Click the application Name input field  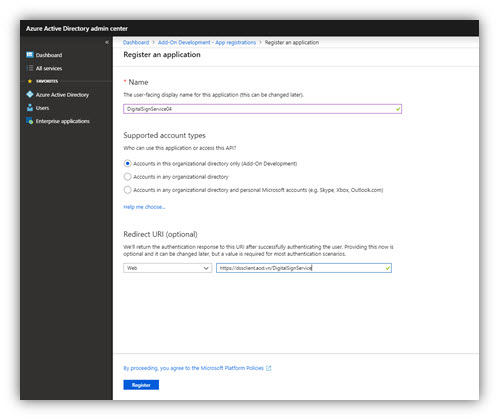coord(262,109)
